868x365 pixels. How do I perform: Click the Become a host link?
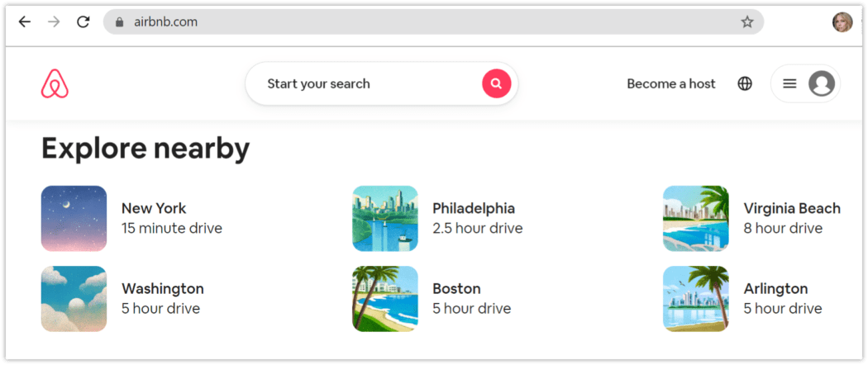pos(671,83)
